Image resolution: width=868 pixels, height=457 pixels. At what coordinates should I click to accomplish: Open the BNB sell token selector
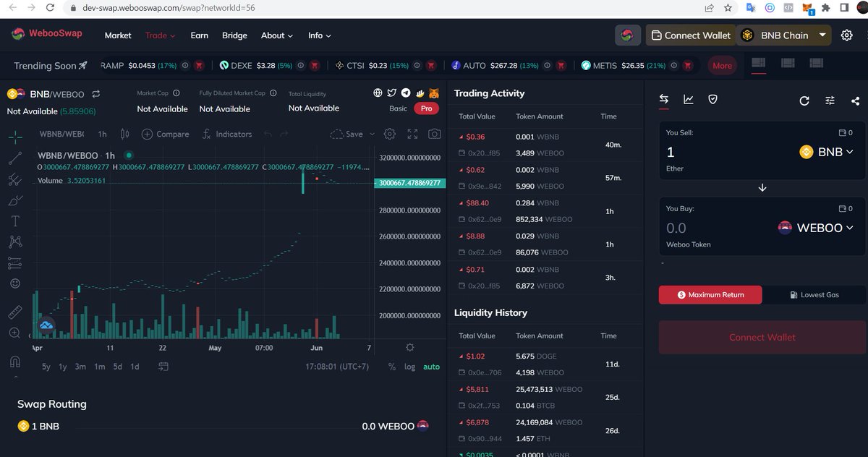(826, 152)
